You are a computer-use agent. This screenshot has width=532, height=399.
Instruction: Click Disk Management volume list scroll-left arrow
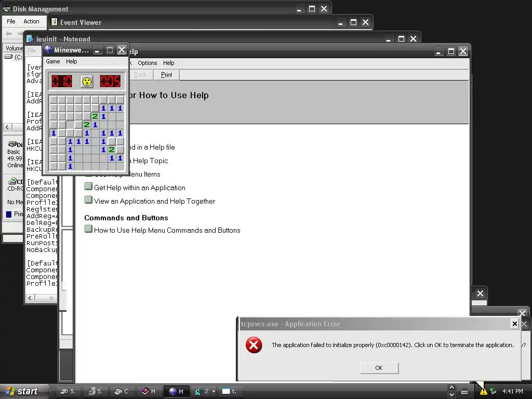[x=7, y=127]
